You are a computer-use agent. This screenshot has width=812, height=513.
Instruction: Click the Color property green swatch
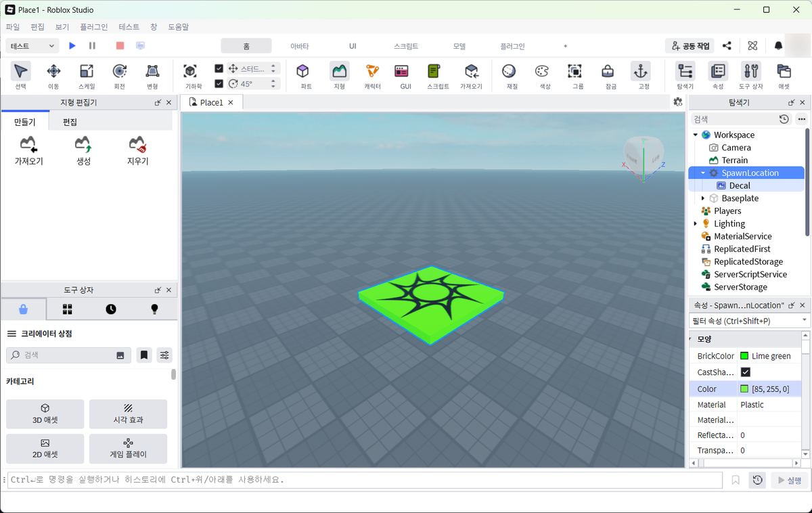(x=744, y=389)
